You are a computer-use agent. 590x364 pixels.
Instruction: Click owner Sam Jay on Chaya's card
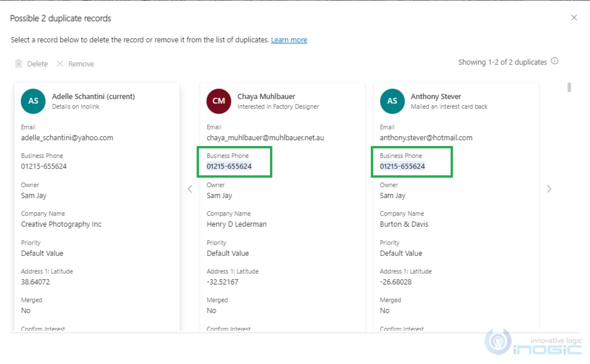(220, 196)
